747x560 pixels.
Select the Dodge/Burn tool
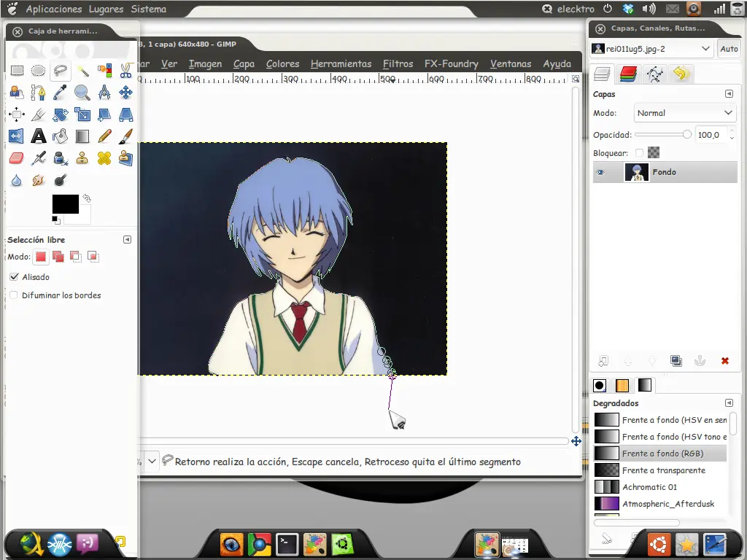(x=60, y=180)
